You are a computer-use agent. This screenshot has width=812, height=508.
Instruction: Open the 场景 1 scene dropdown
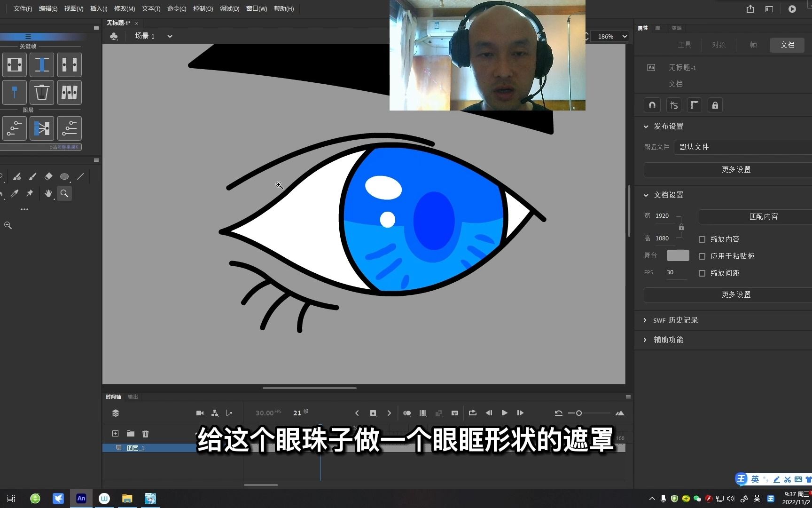point(170,36)
